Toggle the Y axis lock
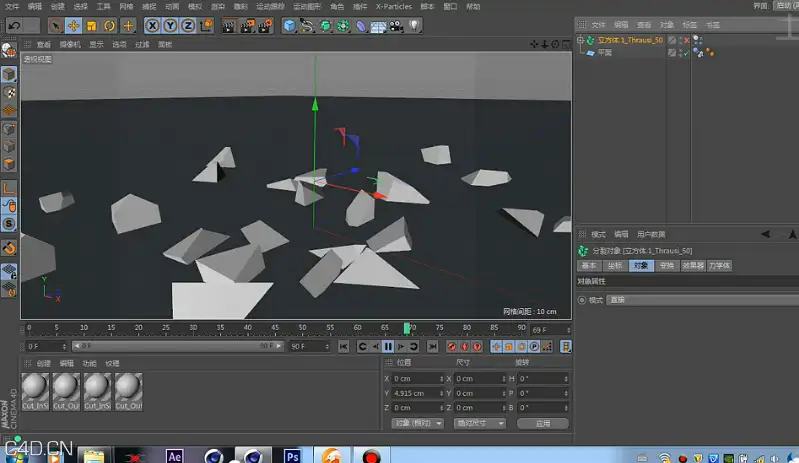The height and width of the screenshot is (463, 799). click(x=170, y=25)
